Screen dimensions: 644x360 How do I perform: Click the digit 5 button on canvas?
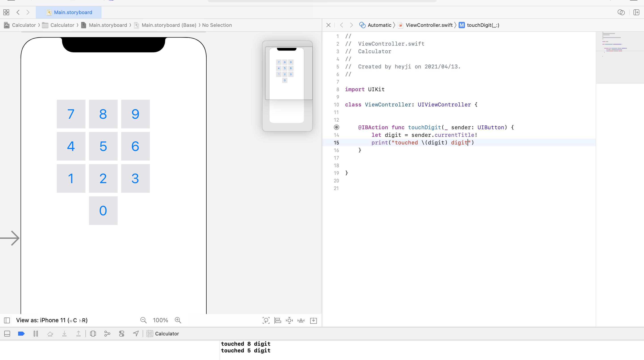[103, 146]
